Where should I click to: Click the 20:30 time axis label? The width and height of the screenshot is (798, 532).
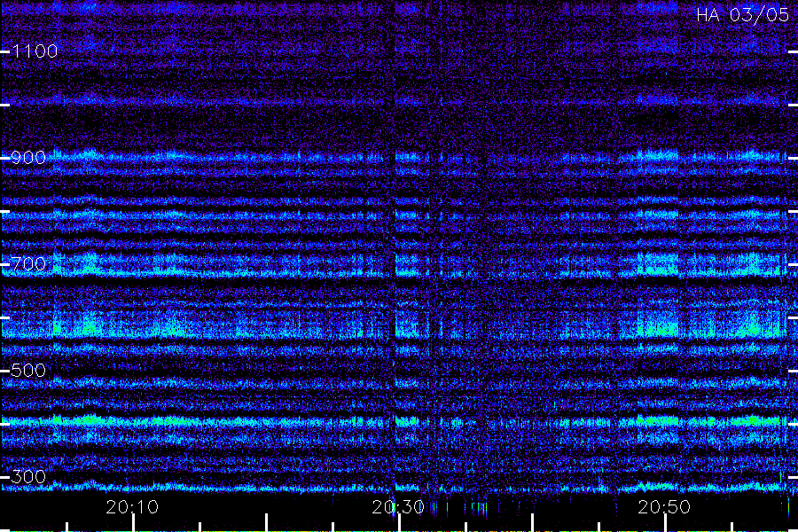point(398,507)
